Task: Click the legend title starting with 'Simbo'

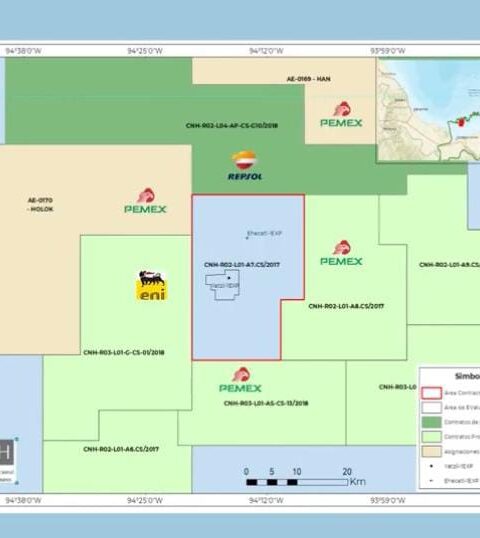Action: (467, 376)
